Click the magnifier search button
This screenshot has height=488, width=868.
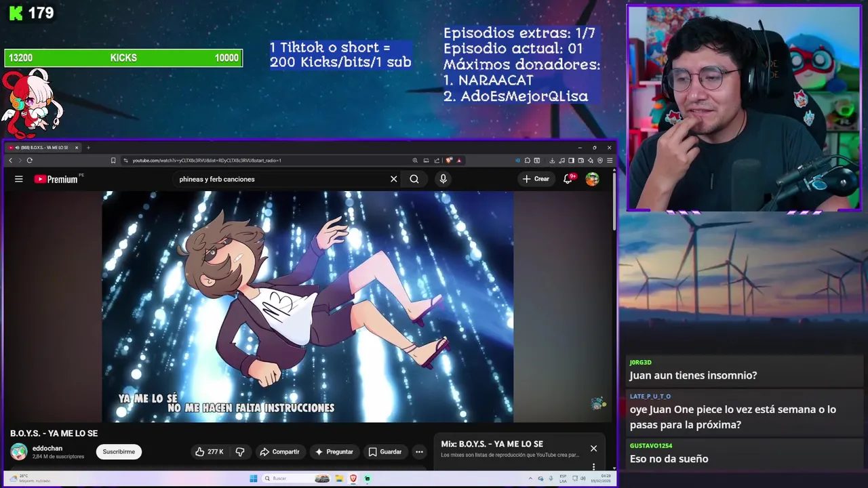pos(414,179)
